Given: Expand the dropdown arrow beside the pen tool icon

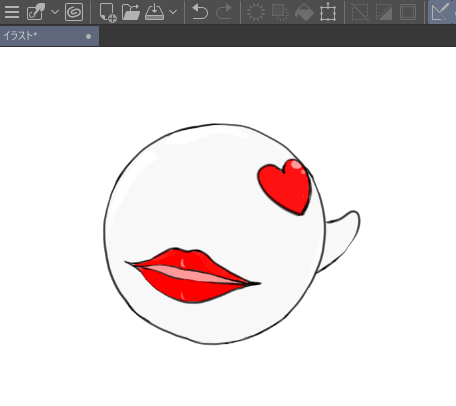Looking at the screenshot, I should tap(55, 12).
